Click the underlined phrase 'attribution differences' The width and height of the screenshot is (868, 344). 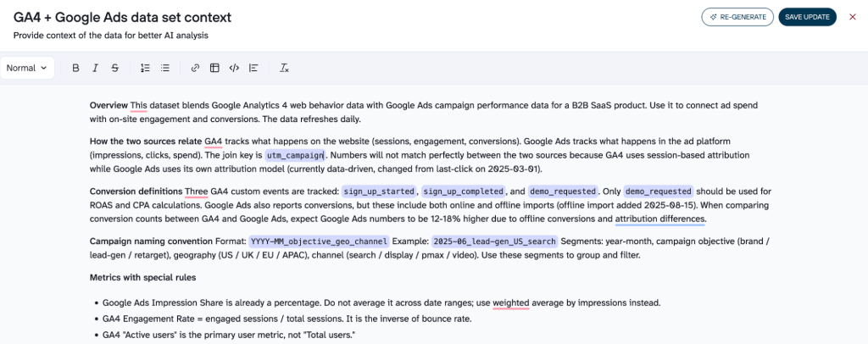coord(660,219)
